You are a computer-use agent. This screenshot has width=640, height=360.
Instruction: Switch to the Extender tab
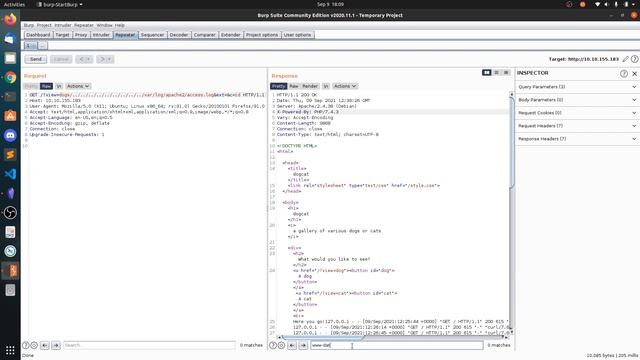point(231,35)
